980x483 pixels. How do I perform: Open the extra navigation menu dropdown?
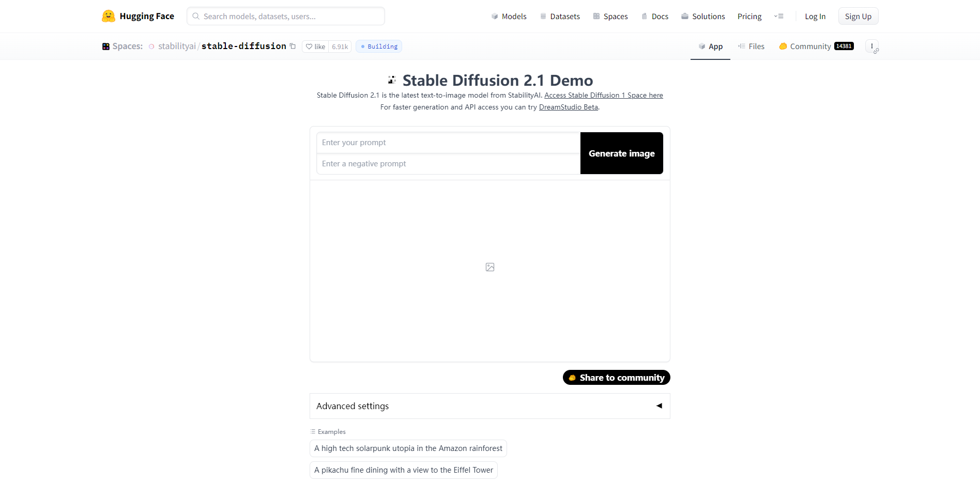pyautogui.click(x=779, y=17)
